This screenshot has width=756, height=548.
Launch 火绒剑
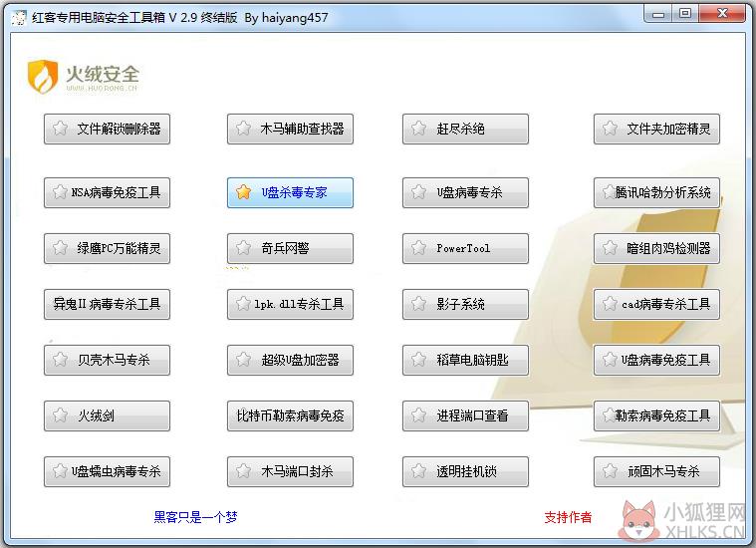(107, 415)
